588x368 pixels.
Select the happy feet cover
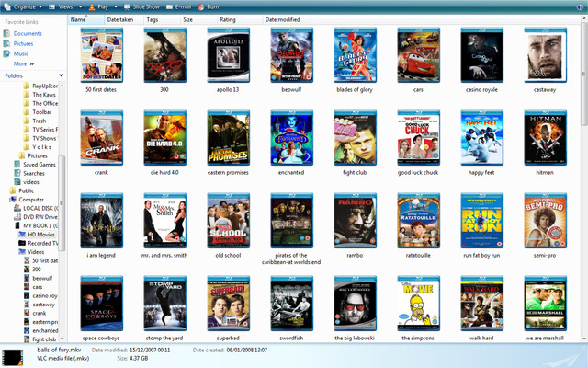481,138
